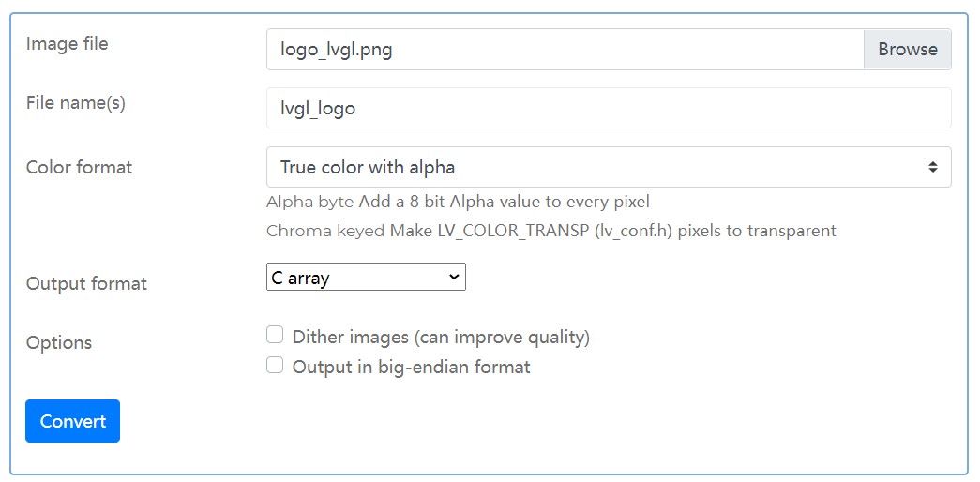The width and height of the screenshot is (980, 482).
Task: Enable the Dither images checkbox
Action: pos(275,335)
